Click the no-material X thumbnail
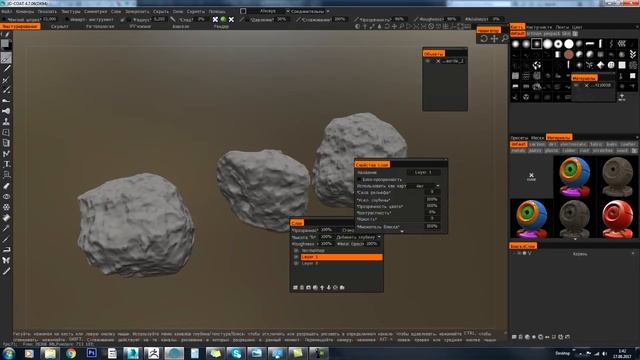This screenshot has width=640, height=360. (531, 177)
